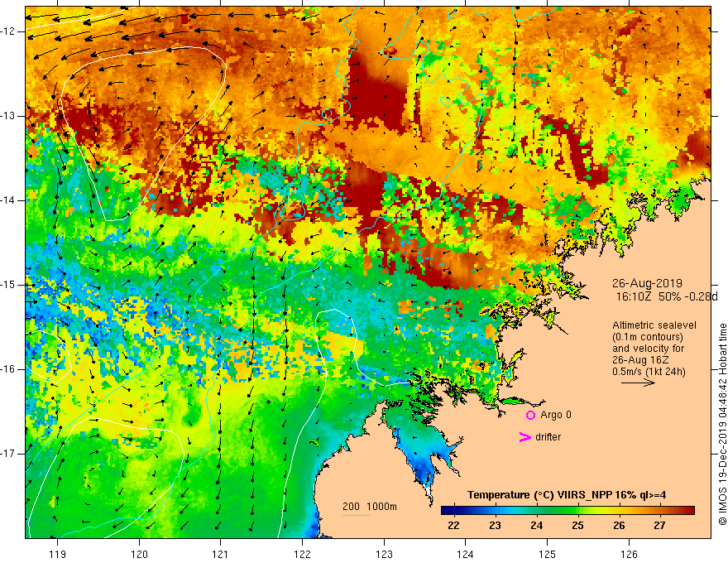
Task: Click longitude axis label 125
Action: pos(548,555)
